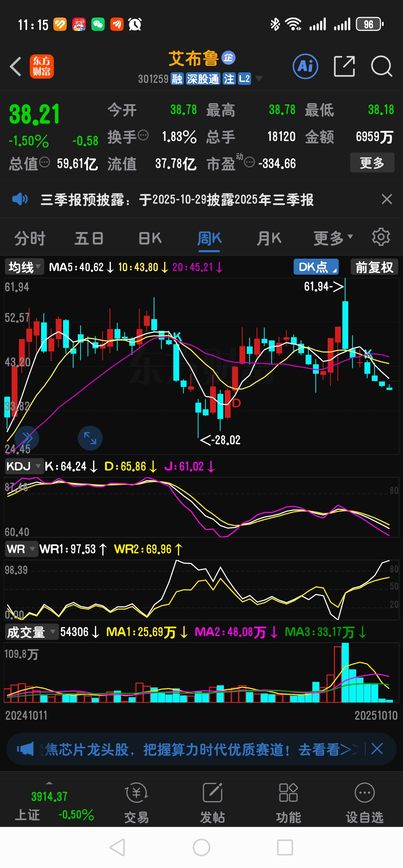Screen dimensions: 403x868
Task: Tap the 总手 18120 value
Action: [281, 136]
